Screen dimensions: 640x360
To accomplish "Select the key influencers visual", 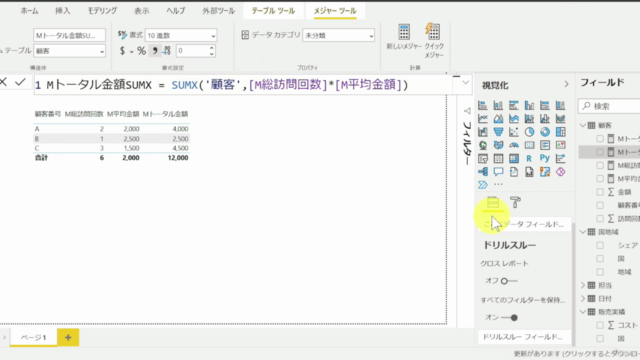I will (560, 158).
